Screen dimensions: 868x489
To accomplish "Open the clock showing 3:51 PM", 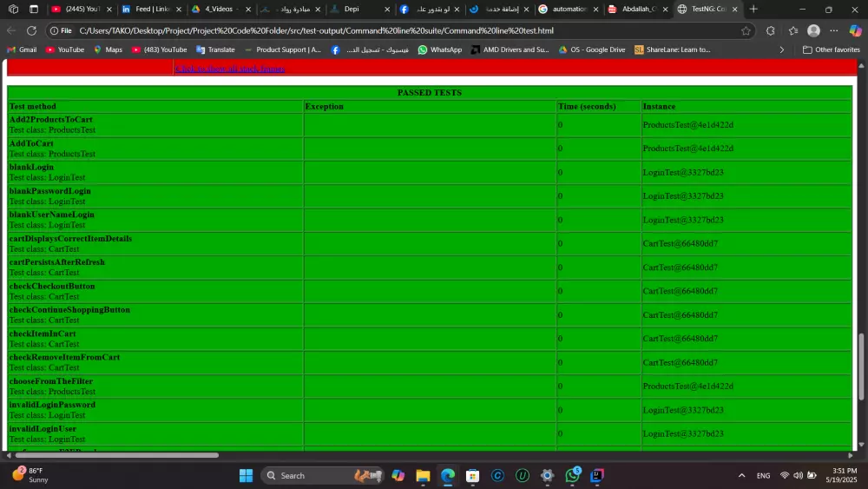I will [842, 475].
